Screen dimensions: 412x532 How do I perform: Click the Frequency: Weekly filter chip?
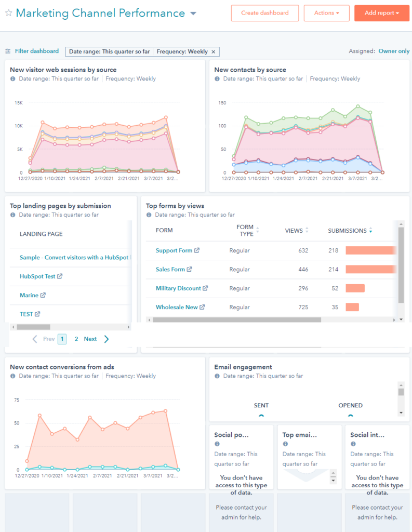tap(182, 51)
